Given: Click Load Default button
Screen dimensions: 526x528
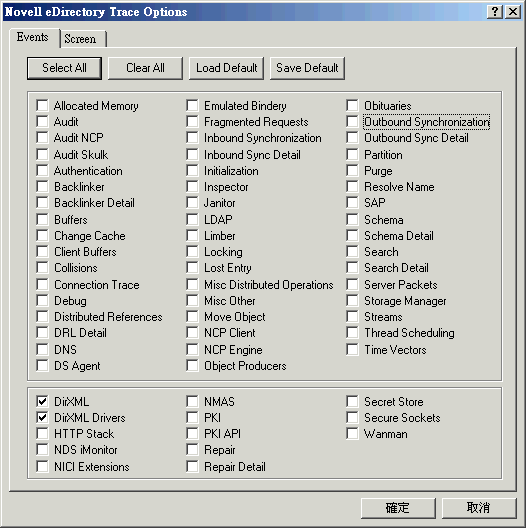Looking at the screenshot, I should tap(227, 68).
